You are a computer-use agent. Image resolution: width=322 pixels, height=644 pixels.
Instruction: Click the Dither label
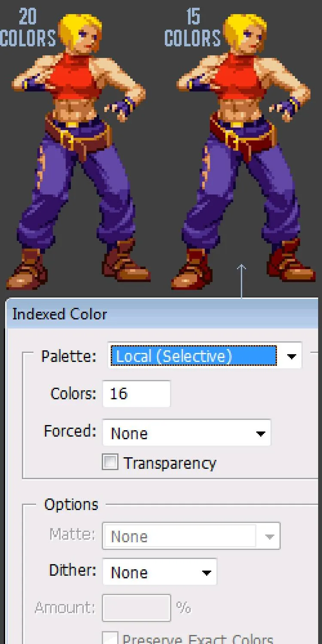73,570
